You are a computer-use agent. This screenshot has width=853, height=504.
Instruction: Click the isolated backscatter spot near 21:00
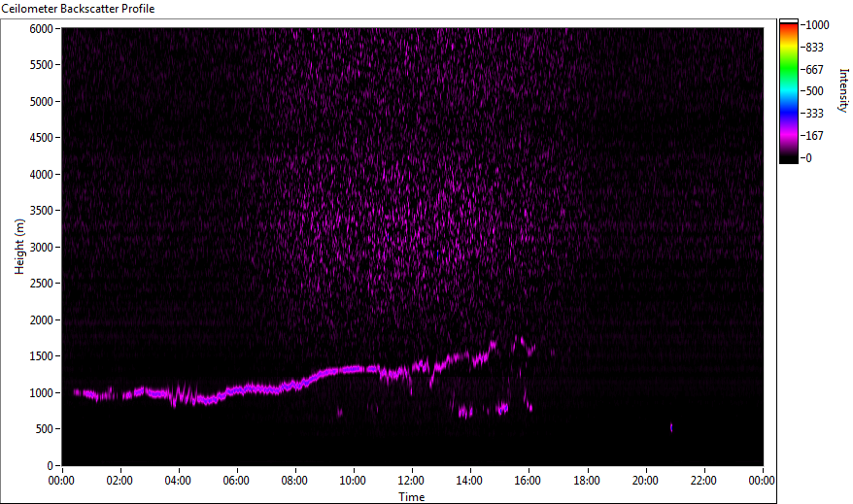pyautogui.click(x=671, y=428)
